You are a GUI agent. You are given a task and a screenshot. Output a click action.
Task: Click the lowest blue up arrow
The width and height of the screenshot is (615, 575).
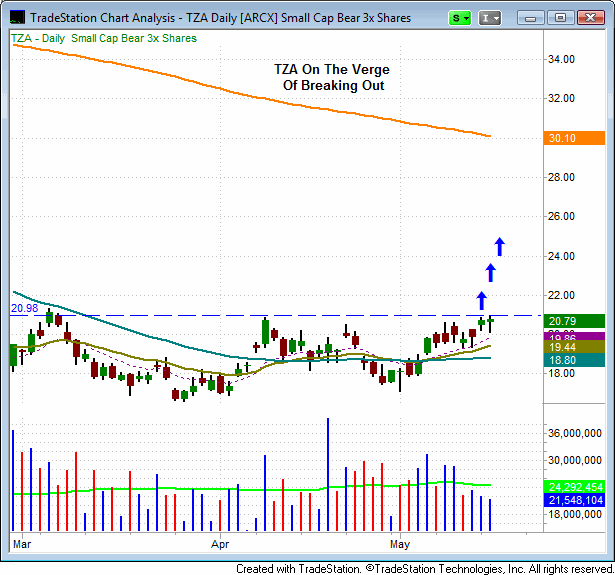[481, 299]
